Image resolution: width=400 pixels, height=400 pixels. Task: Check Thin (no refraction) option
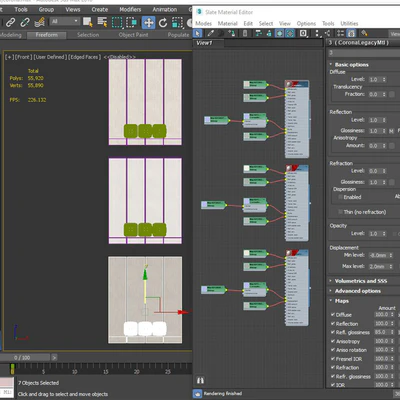pos(340,212)
